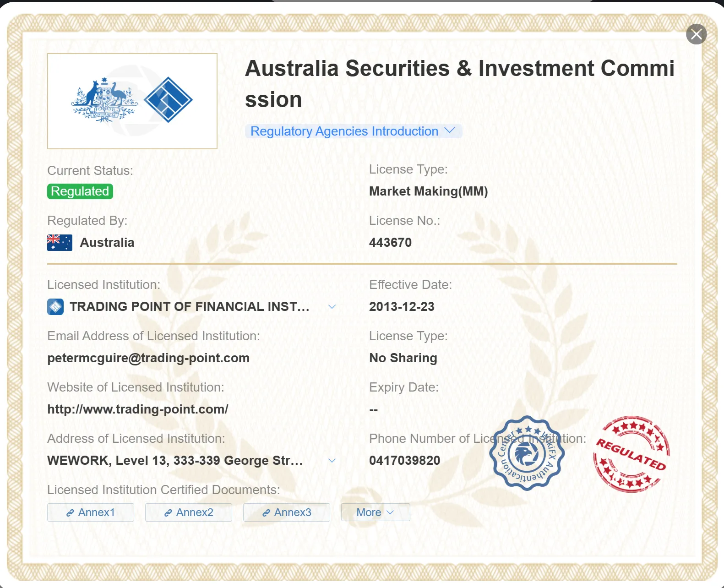Expand the full institution address chevron
724x588 pixels.
point(332,461)
